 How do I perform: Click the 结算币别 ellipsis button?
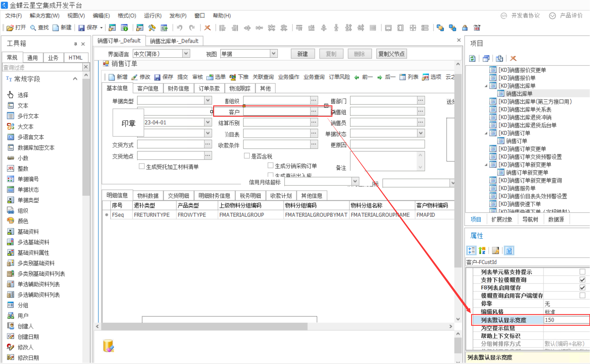313,122
